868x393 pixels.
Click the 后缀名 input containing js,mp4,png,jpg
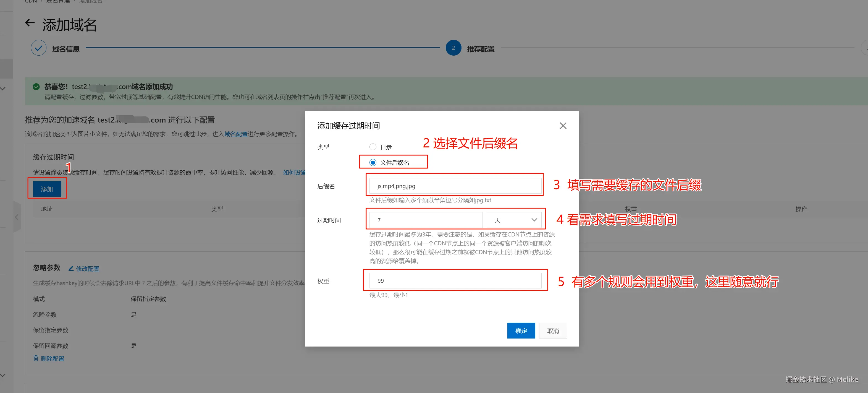click(455, 186)
